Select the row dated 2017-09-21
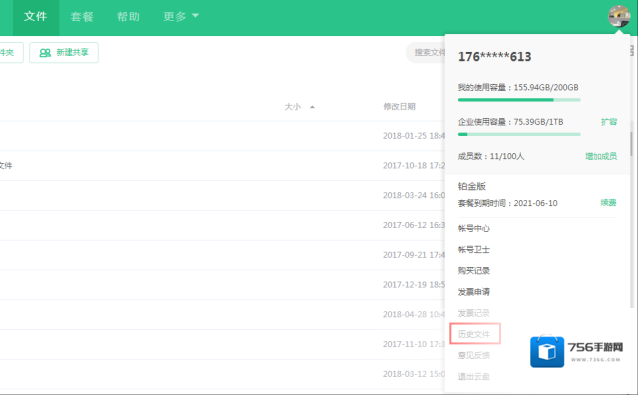The width and height of the screenshot is (638, 395). 222,255
